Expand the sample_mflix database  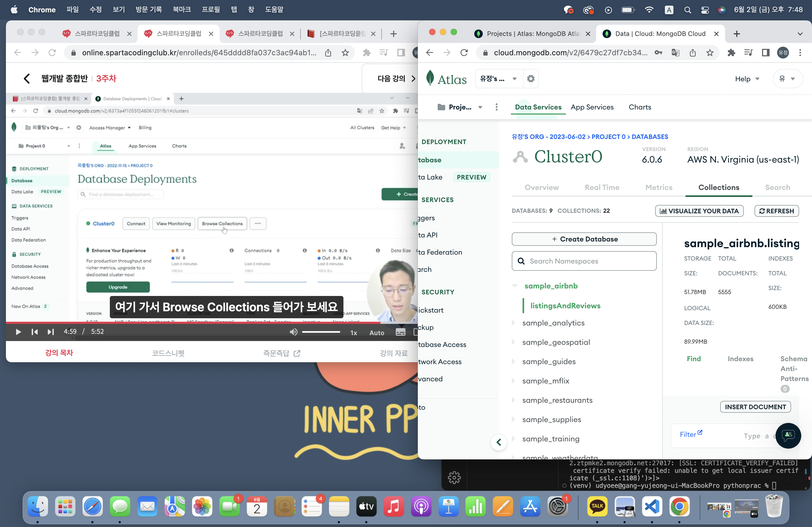[513, 380]
